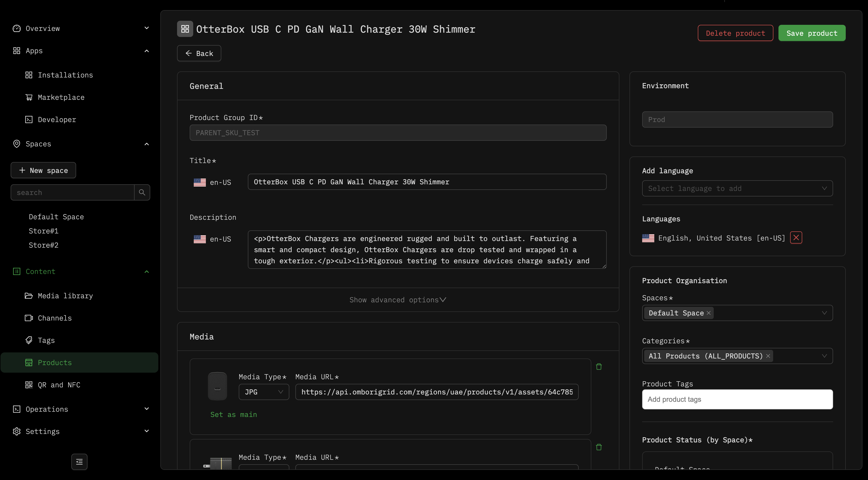Click the charger thumbnail in first media row

[x=217, y=386]
